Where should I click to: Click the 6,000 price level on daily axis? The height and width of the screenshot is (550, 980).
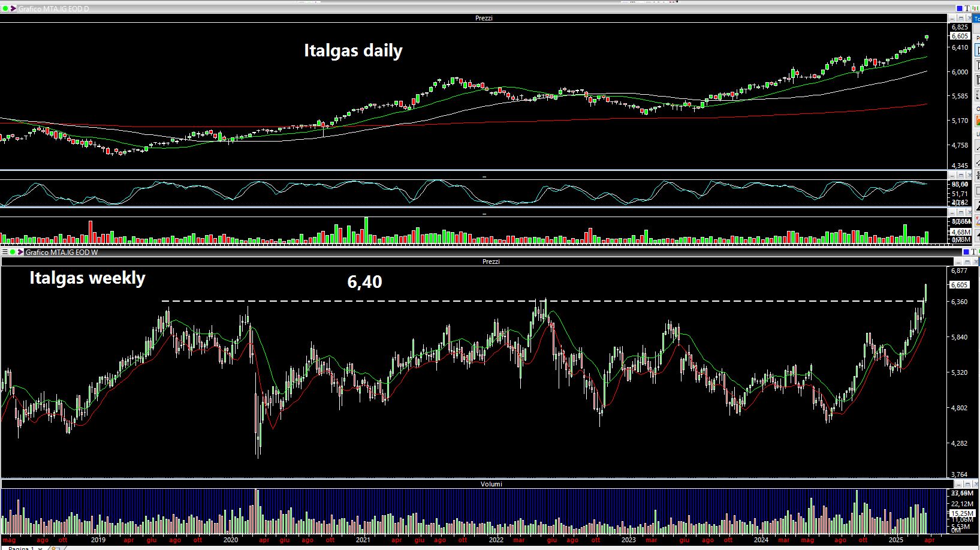pyautogui.click(x=960, y=72)
